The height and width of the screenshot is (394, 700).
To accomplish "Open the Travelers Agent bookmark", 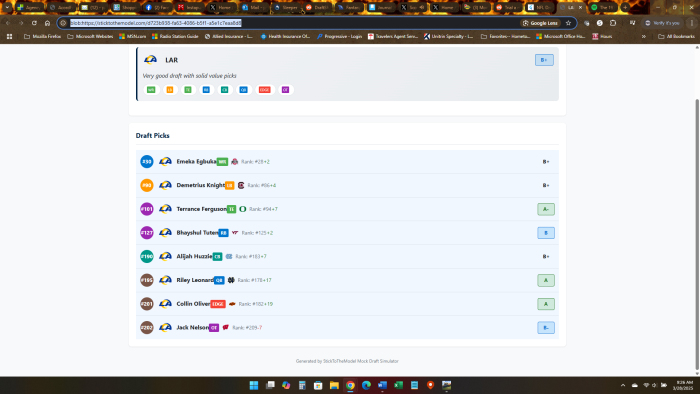I will (x=393, y=37).
